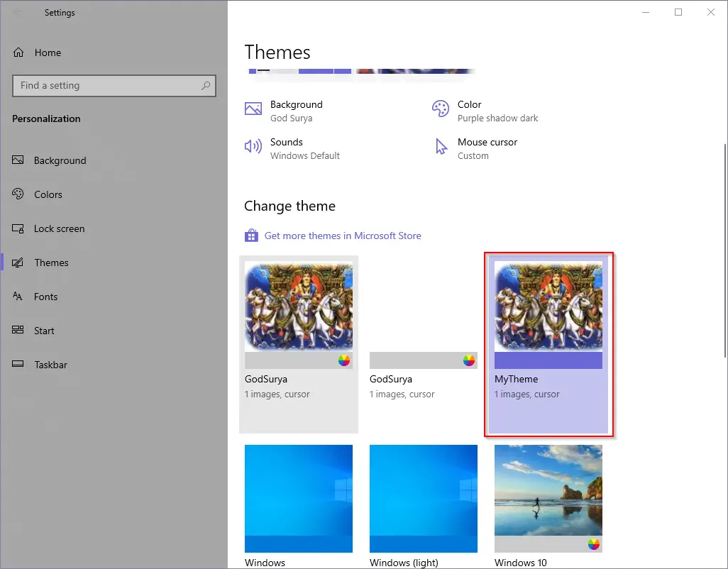Focus the Find a setting search box
This screenshot has height=569, width=728.
[114, 86]
